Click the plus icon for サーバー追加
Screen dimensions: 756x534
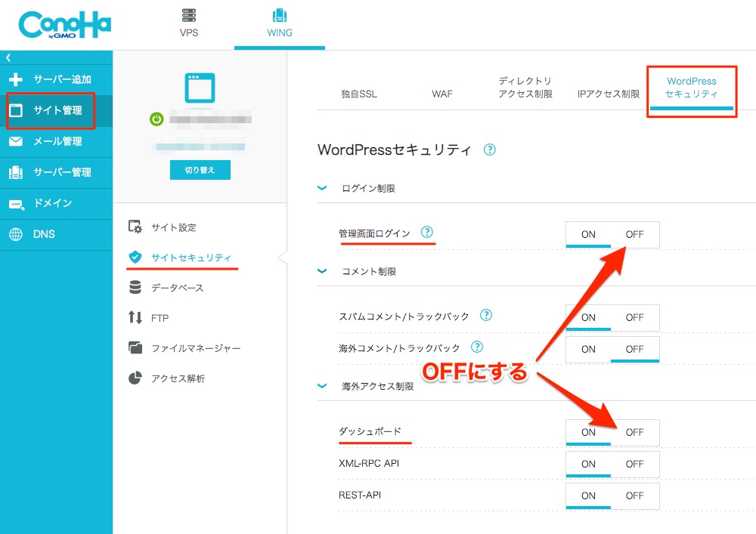click(x=15, y=79)
